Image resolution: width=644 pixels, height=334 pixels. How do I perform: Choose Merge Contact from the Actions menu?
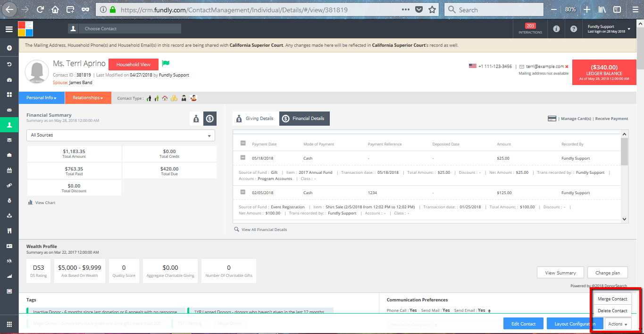[x=612, y=299]
